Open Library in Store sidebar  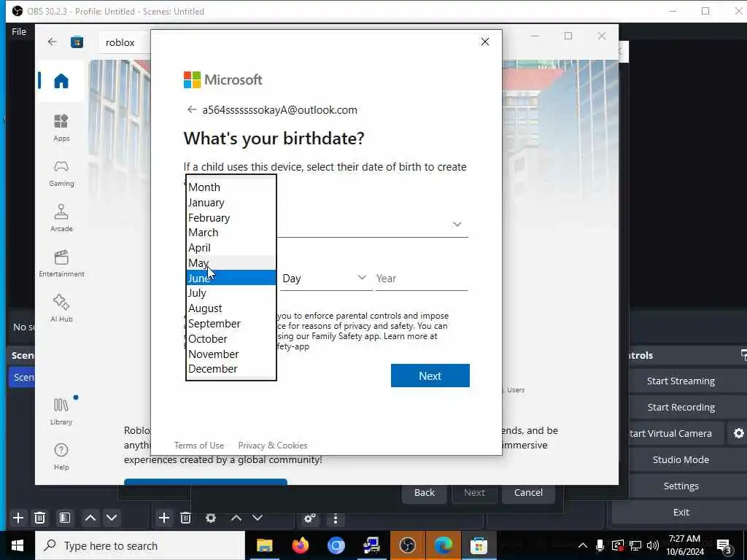click(61, 411)
